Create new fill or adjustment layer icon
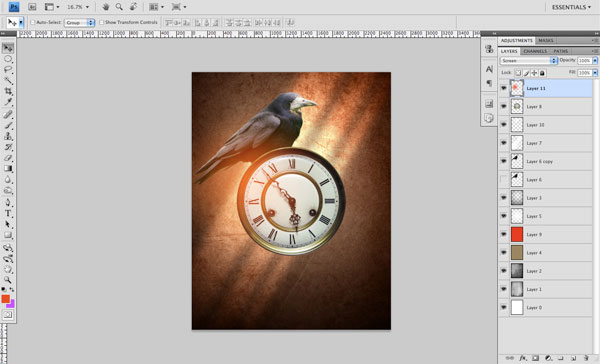This screenshot has width=600, height=364. pos(548,358)
